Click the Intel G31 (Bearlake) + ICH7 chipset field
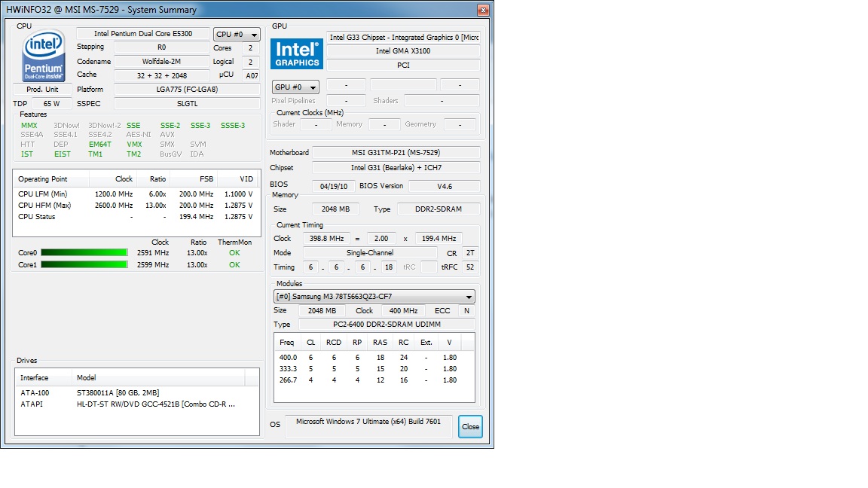 [x=396, y=168]
